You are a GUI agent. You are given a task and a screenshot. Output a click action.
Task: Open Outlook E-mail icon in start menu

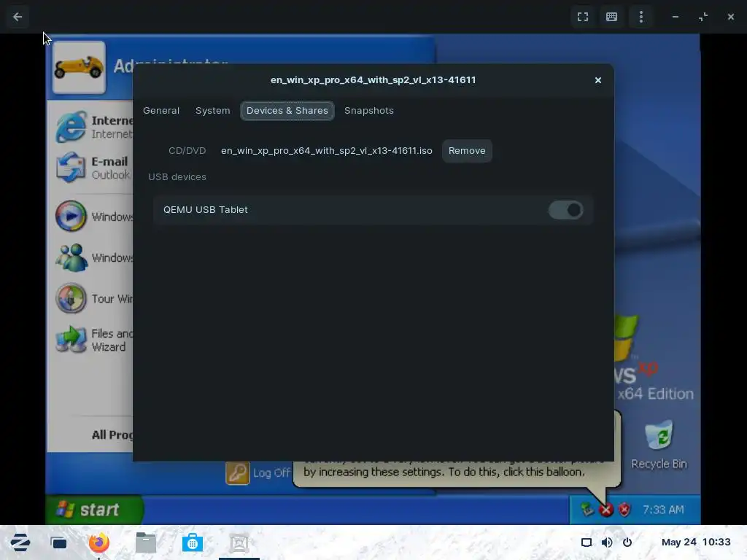pos(71,168)
